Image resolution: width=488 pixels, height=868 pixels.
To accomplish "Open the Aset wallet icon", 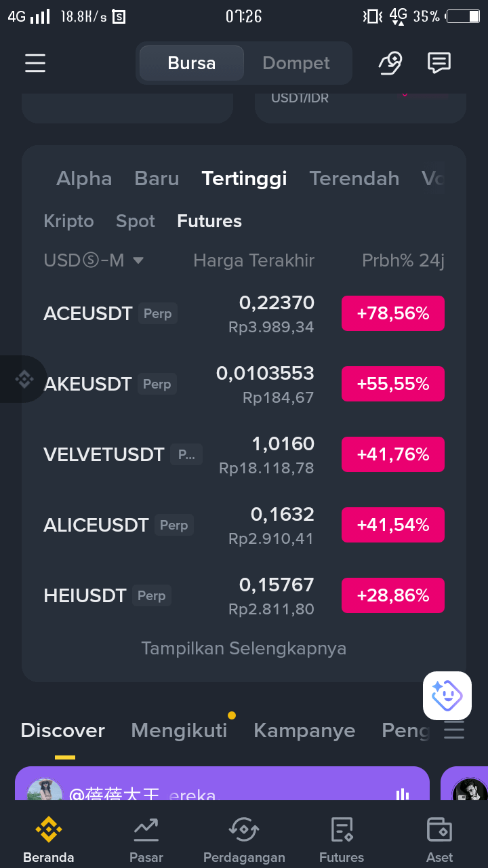I will click(x=439, y=829).
